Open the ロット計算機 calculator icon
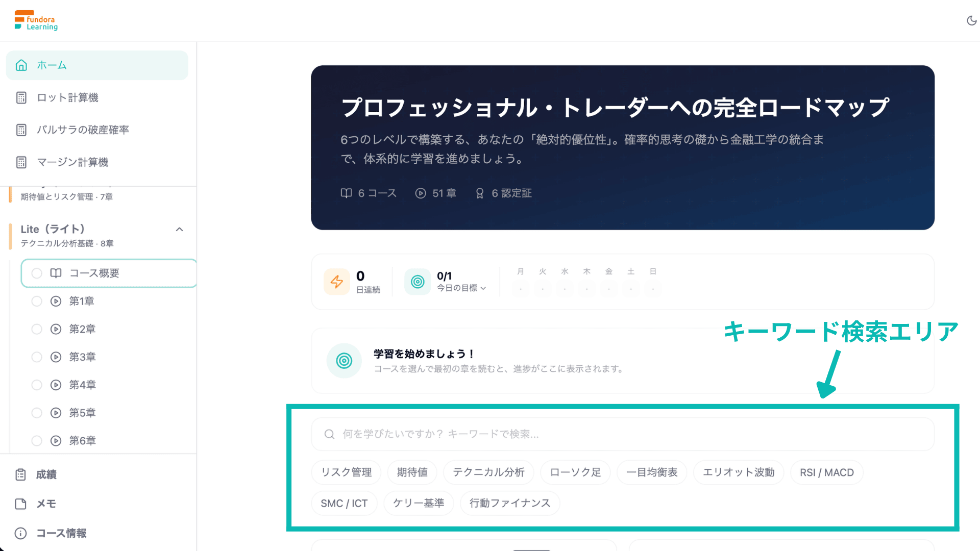Image resolution: width=980 pixels, height=551 pixels. [21, 97]
